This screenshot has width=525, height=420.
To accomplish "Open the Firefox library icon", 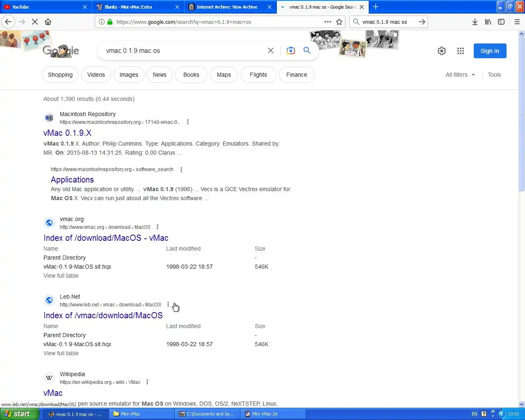I will [x=488, y=22].
